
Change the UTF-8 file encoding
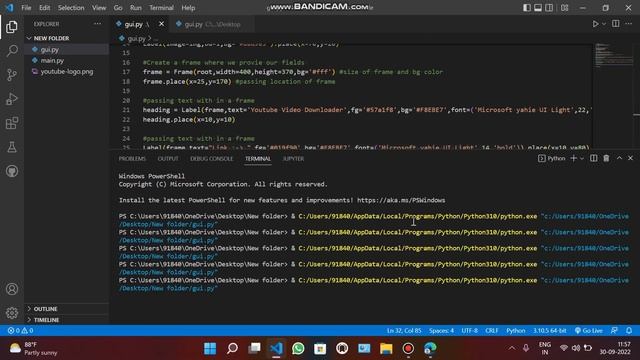[469, 331]
